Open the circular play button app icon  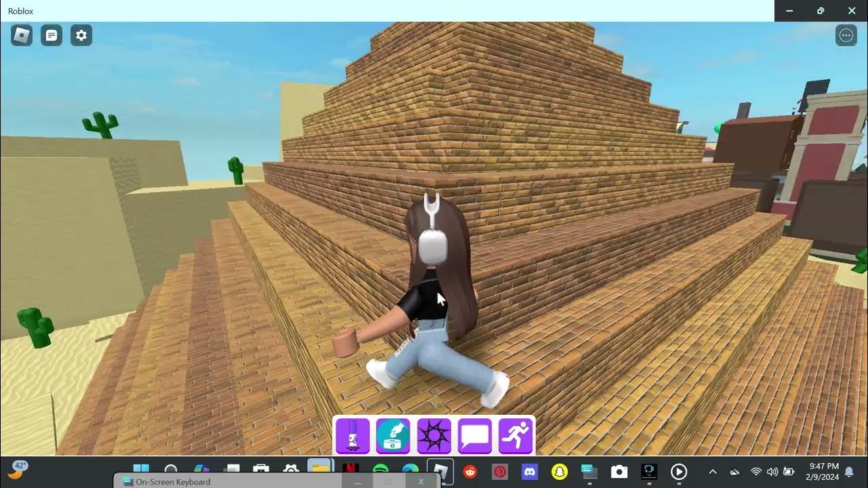coord(679,472)
